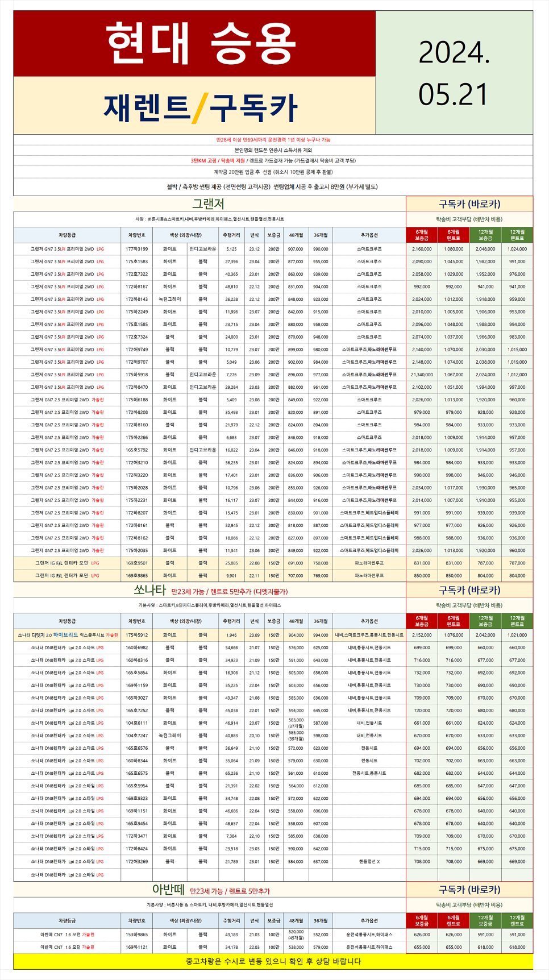Viewport: 549px width, 980px height.
Task: Click plate number '172허9749'
Action: click(137, 350)
